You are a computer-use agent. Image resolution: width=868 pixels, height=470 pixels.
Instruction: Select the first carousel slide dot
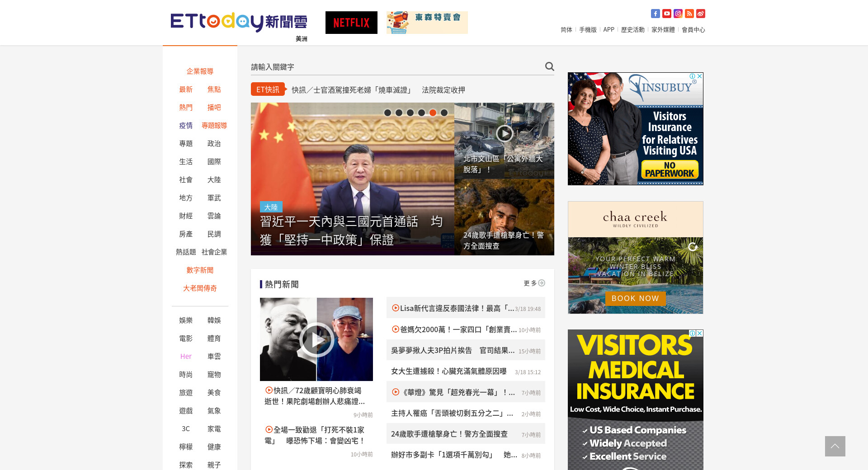(387, 113)
